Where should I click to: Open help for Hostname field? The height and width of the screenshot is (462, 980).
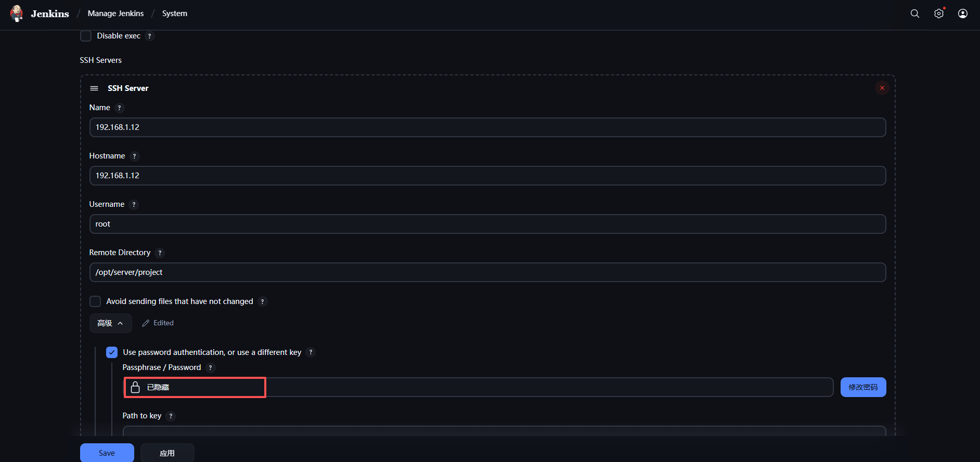click(x=135, y=156)
